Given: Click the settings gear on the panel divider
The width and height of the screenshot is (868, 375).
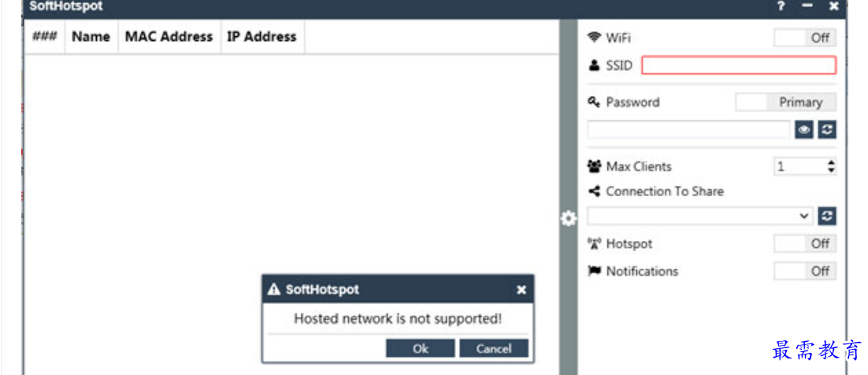Looking at the screenshot, I should point(568,218).
